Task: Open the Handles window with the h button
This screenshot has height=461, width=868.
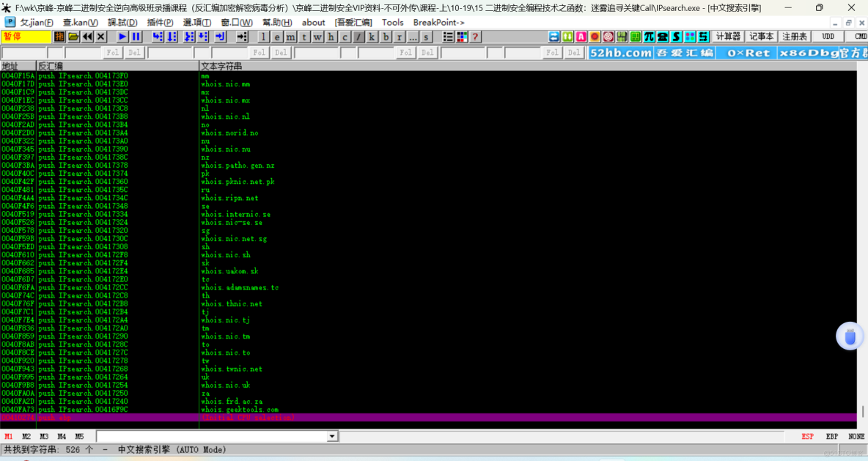Action: [x=331, y=37]
